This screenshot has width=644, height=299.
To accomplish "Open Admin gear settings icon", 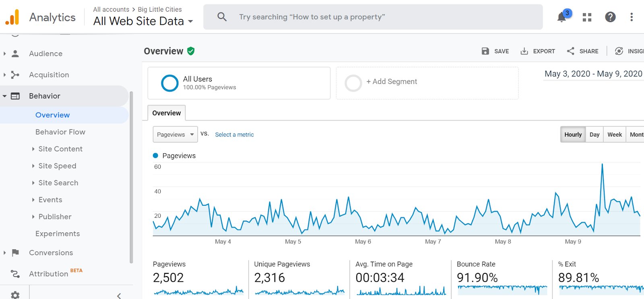I will 15,295.
